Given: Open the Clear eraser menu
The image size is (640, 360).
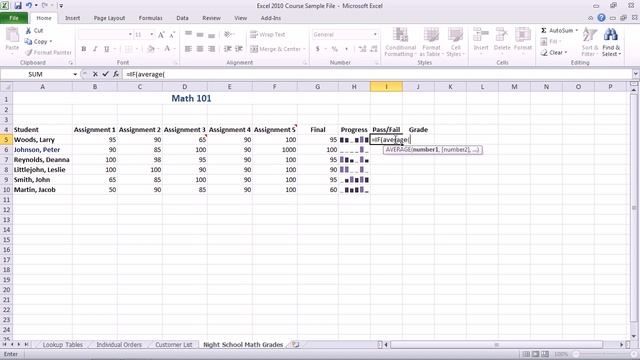Looking at the screenshot, I should point(553,53).
